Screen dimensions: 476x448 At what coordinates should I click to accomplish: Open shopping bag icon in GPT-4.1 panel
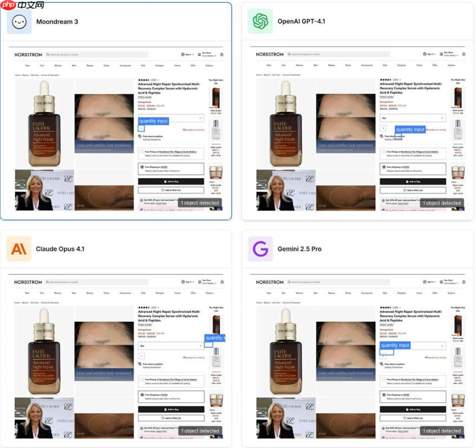pos(464,54)
